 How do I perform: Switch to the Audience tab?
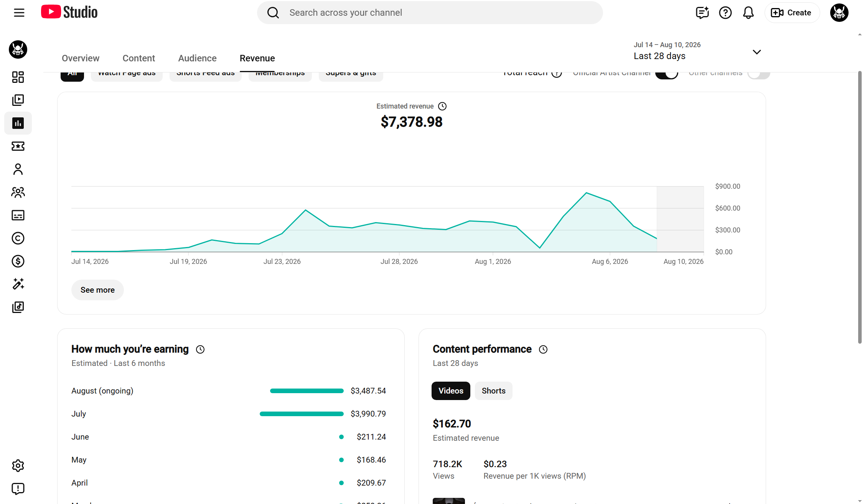click(197, 58)
